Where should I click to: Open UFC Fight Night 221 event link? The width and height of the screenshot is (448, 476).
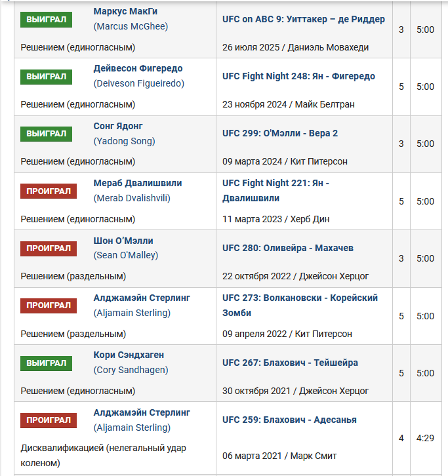point(275,191)
